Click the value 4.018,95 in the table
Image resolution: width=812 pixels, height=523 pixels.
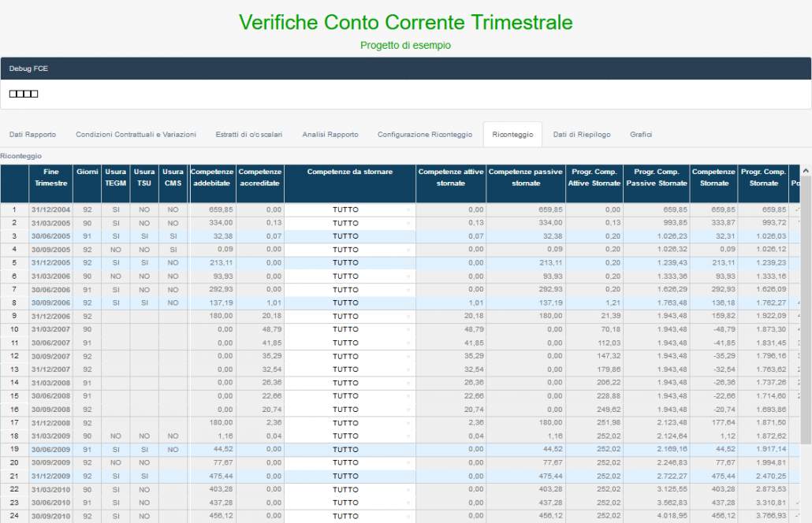click(672, 516)
